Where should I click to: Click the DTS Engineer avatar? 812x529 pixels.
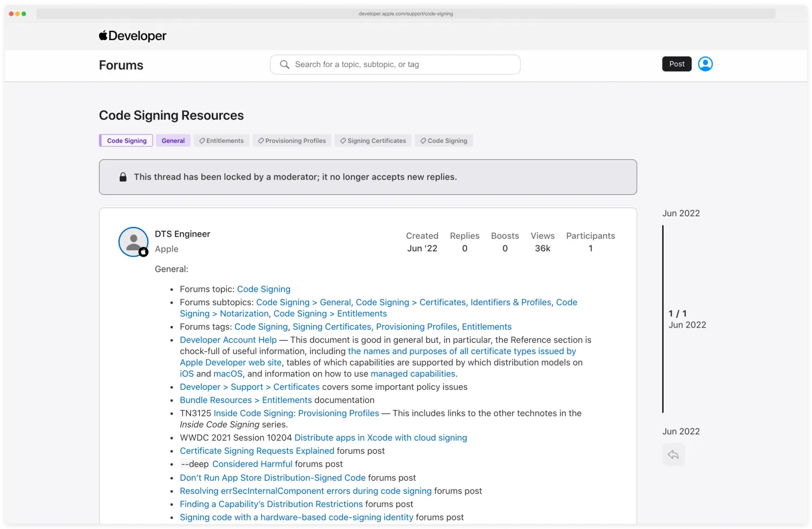133,241
